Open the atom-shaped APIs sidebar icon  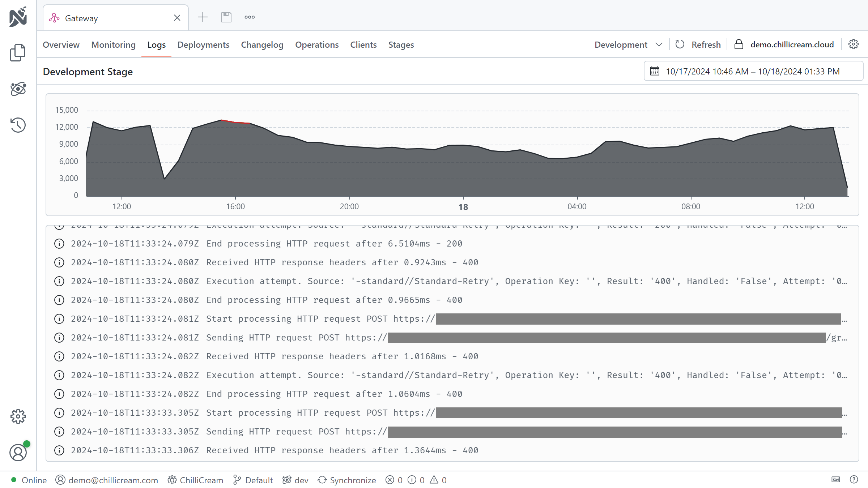click(18, 89)
